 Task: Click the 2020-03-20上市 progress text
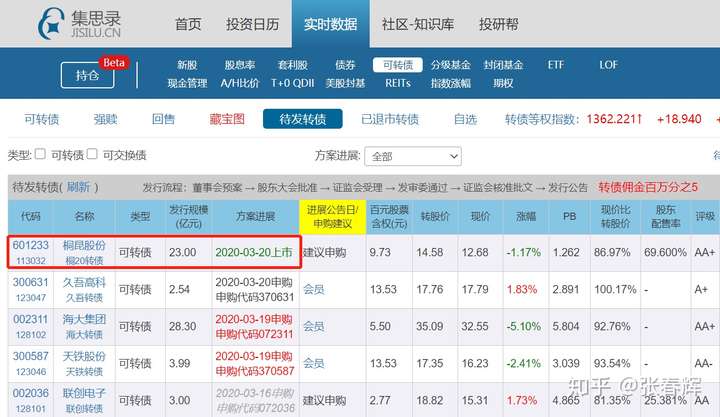click(x=254, y=253)
